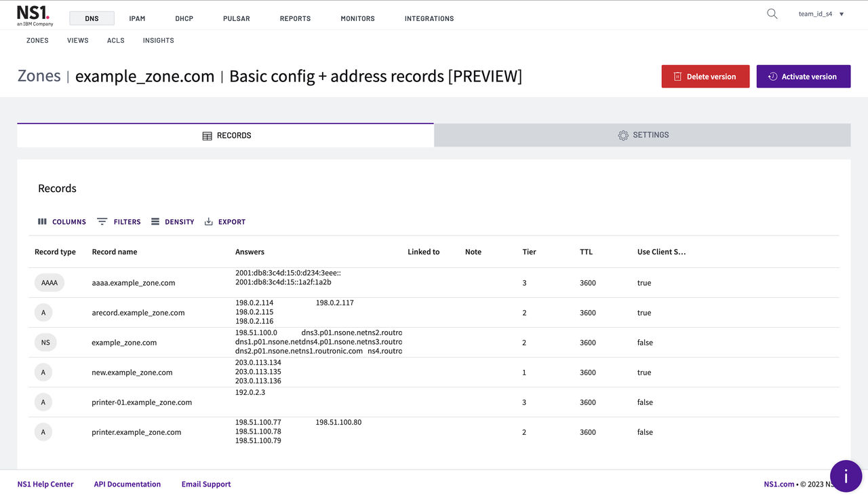Click the Use Client S… column header

661,252
